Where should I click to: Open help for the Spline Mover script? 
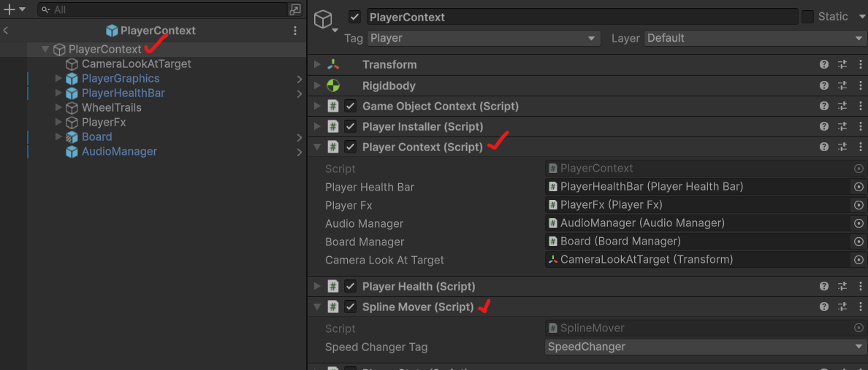pyautogui.click(x=824, y=307)
